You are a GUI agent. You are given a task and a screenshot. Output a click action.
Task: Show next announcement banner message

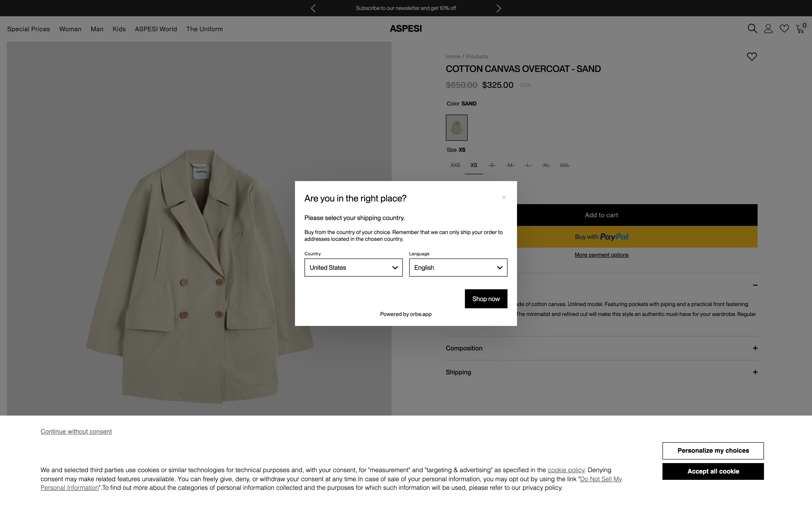coord(499,8)
